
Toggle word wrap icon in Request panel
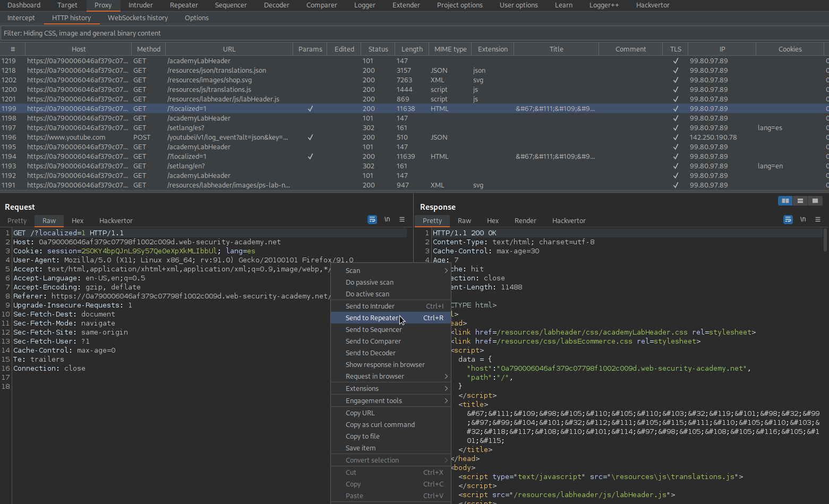click(372, 219)
